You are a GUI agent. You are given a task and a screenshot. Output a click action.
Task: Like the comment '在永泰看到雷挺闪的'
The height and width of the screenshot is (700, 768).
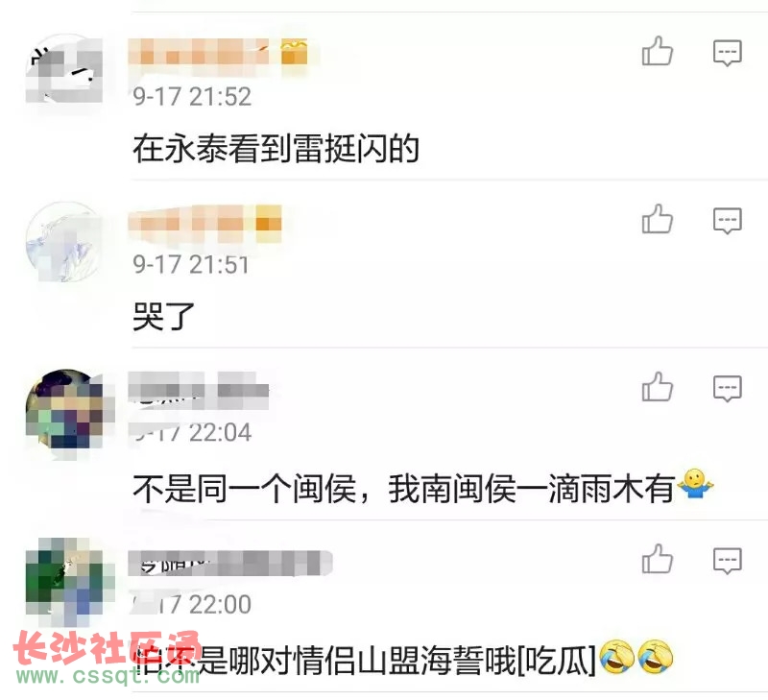[658, 51]
